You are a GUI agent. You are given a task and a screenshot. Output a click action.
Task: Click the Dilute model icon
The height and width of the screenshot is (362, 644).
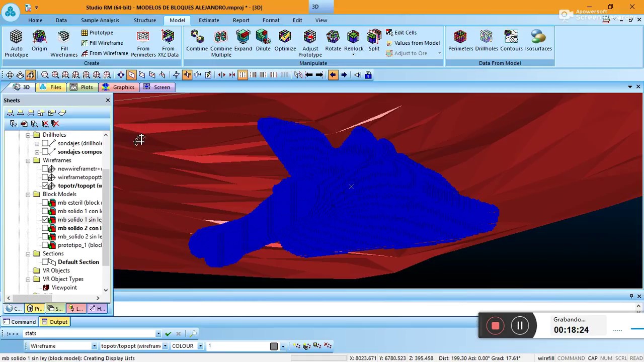tap(263, 40)
